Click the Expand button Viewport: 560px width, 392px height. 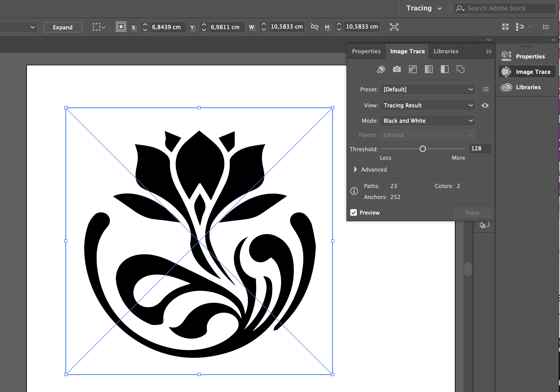pos(63,27)
